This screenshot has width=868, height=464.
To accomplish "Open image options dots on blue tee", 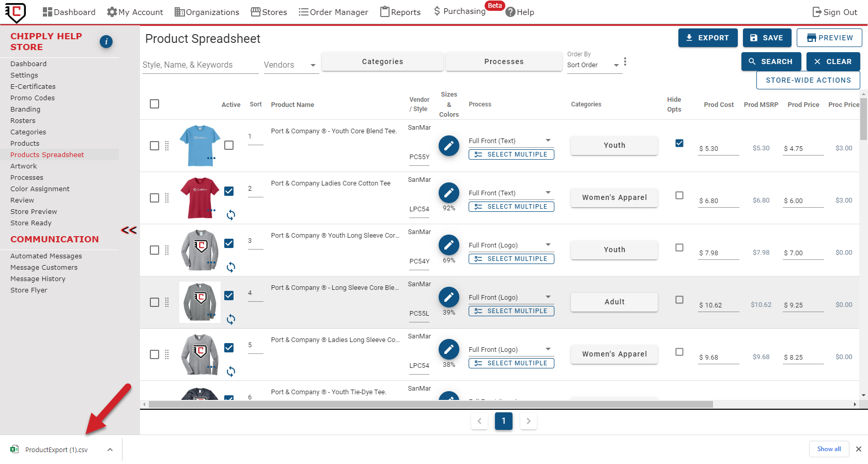I will tap(211, 158).
